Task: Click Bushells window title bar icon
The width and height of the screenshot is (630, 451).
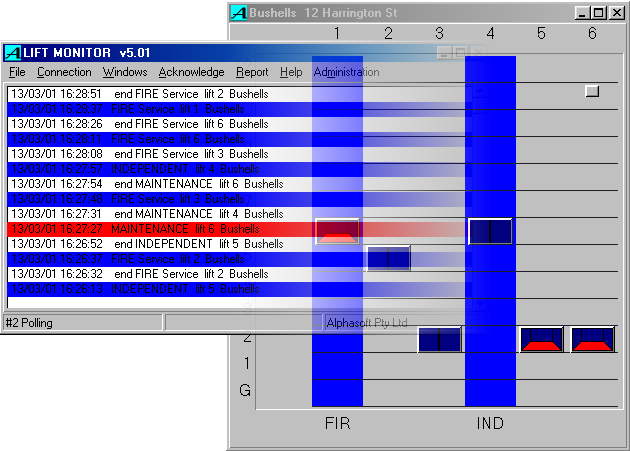Action: click(239, 13)
